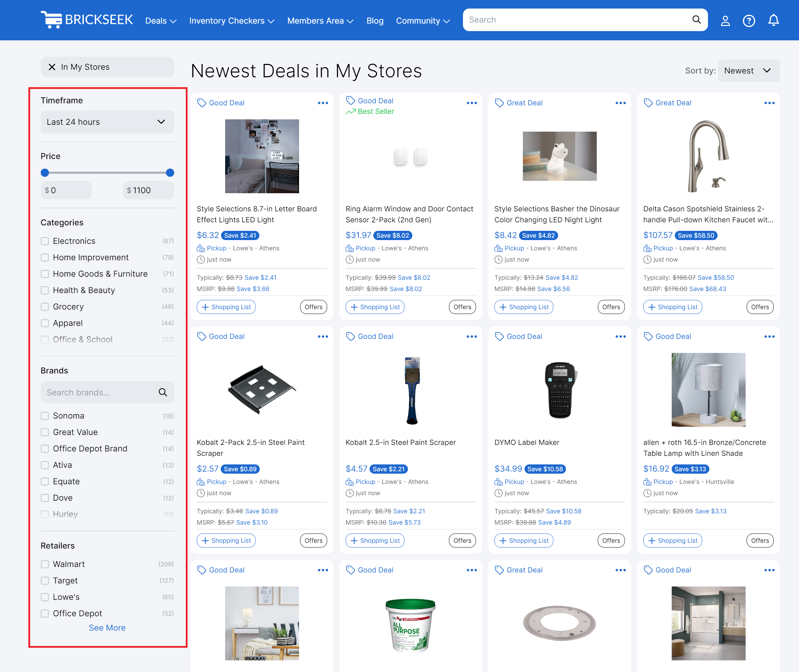Open the Sort by Newest dropdown
The width and height of the screenshot is (799, 672).
(748, 71)
